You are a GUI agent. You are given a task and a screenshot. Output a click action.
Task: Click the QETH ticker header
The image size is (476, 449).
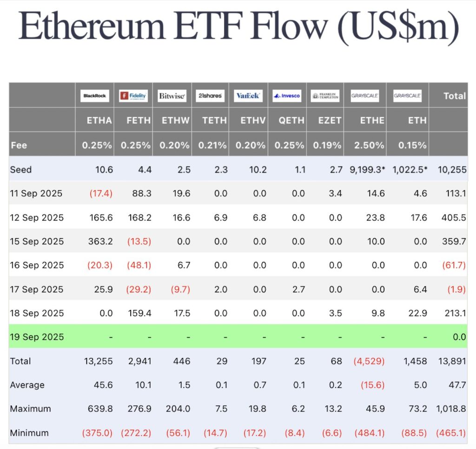[291, 121]
